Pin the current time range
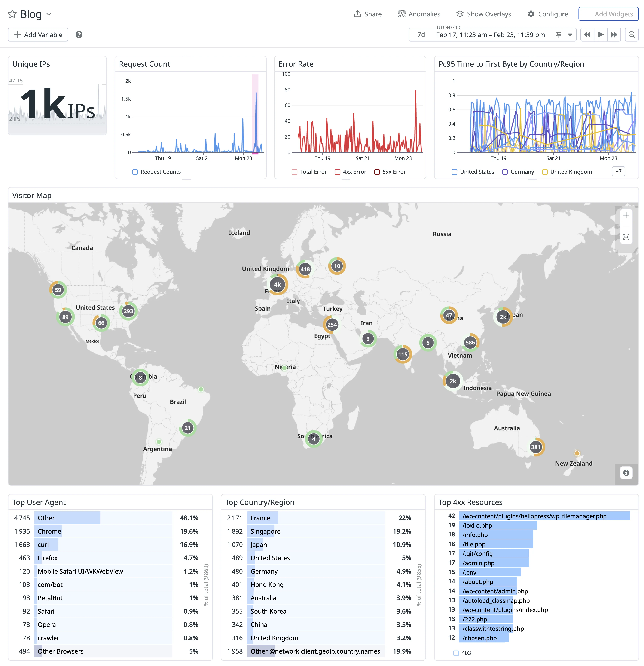This screenshot has height=666, width=644. coord(559,34)
